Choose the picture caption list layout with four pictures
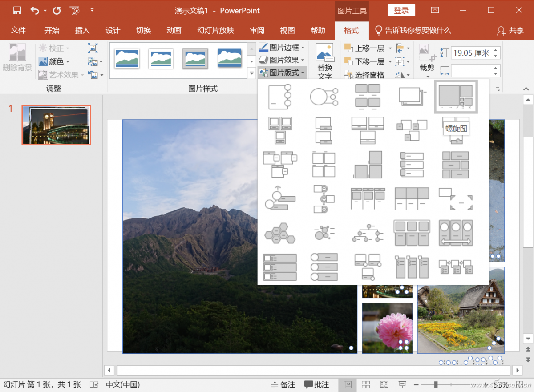This screenshot has height=392, width=534. coord(367,97)
